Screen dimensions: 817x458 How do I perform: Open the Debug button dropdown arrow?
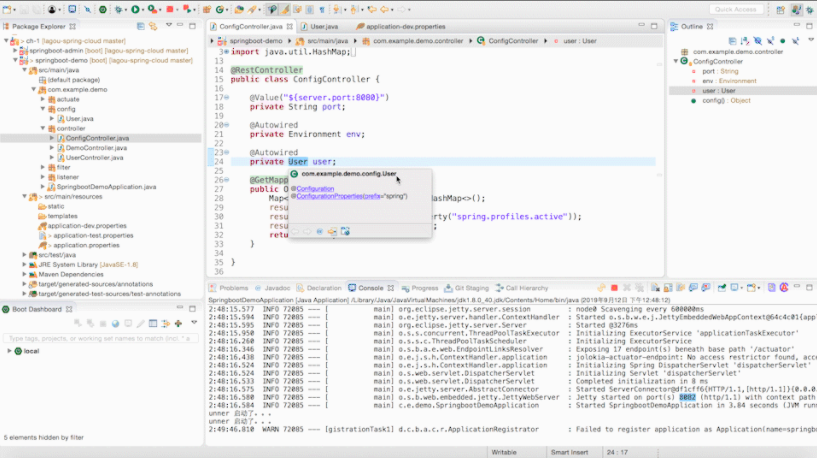click(x=127, y=9)
